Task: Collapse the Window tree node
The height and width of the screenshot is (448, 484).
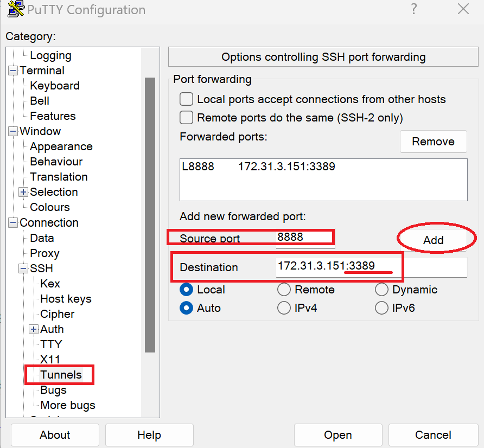Action: click(13, 131)
